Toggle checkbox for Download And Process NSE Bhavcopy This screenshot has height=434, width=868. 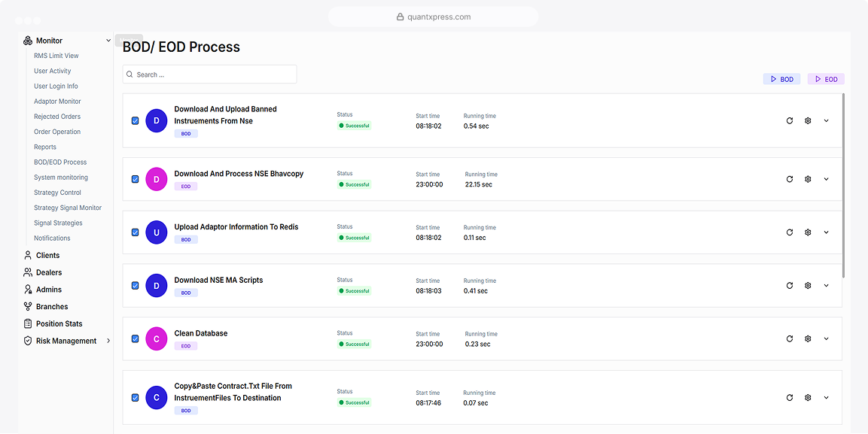(135, 179)
